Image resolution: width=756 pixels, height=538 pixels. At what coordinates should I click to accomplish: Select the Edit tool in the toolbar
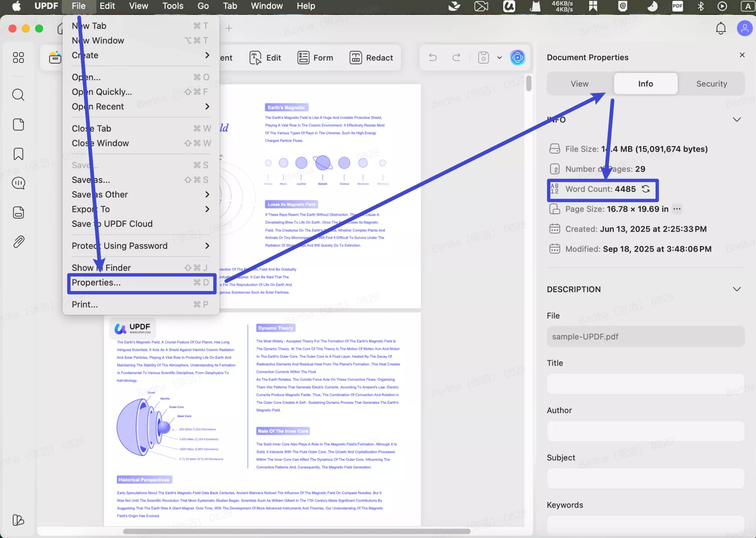pyautogui.click(x=265, y=57)
